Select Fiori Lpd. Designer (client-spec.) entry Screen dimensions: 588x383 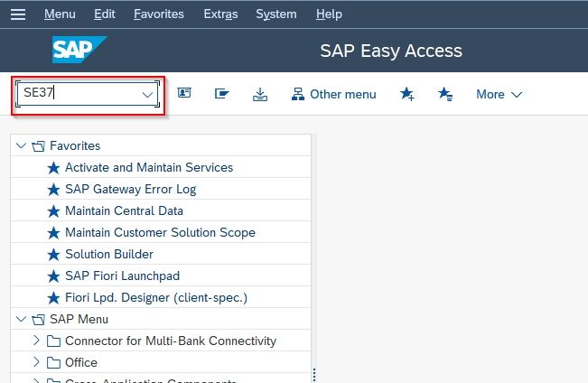156,298
